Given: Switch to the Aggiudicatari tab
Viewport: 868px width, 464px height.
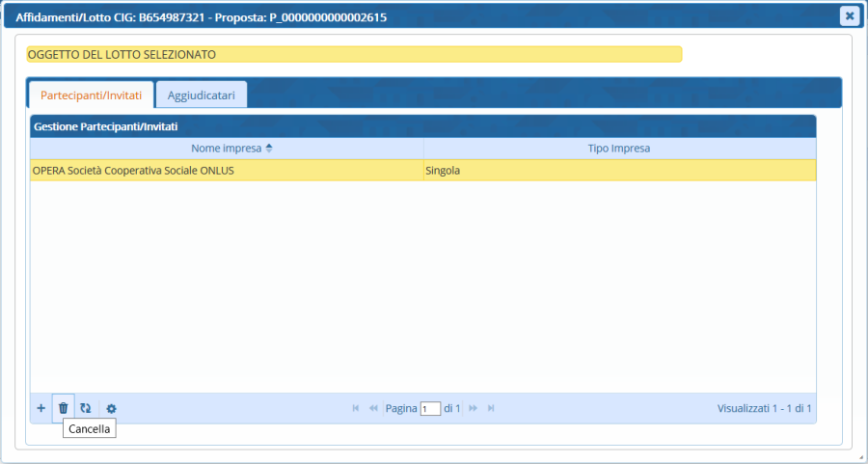Looking at the screenshot, I should 202,95.
